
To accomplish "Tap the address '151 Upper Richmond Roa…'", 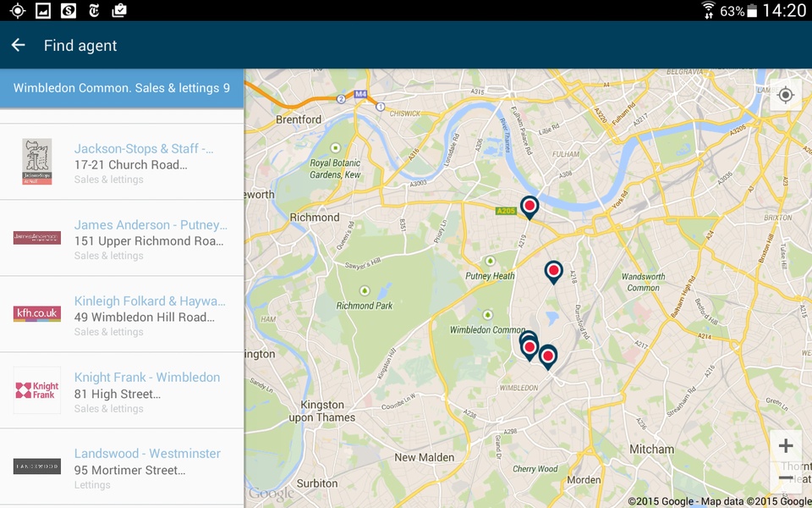I will point(149,241).
